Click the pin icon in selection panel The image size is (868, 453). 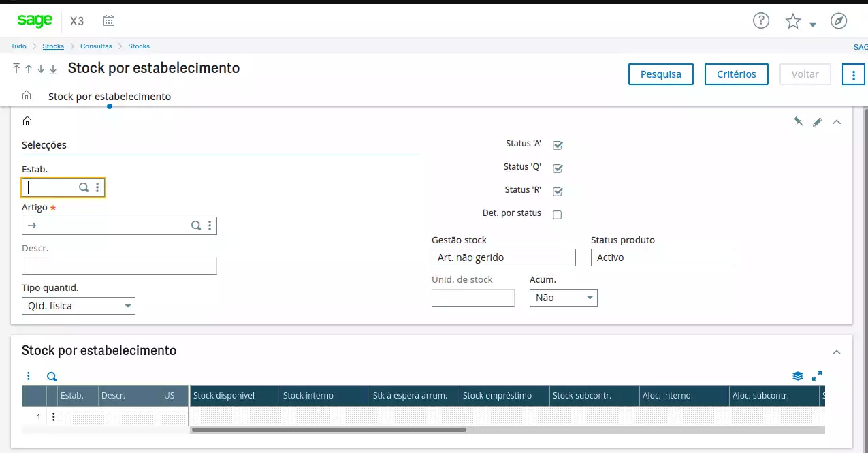[x=798, y=122]
